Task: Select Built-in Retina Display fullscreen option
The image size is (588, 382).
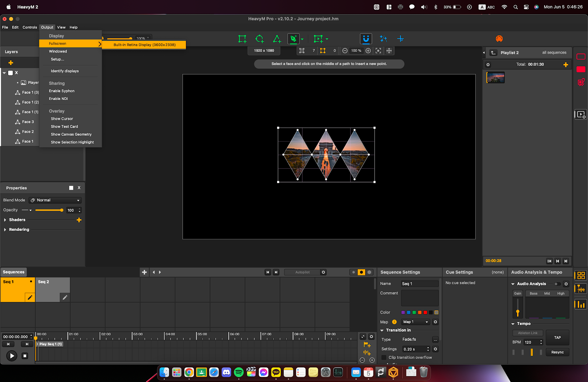Action: point(144,45)
